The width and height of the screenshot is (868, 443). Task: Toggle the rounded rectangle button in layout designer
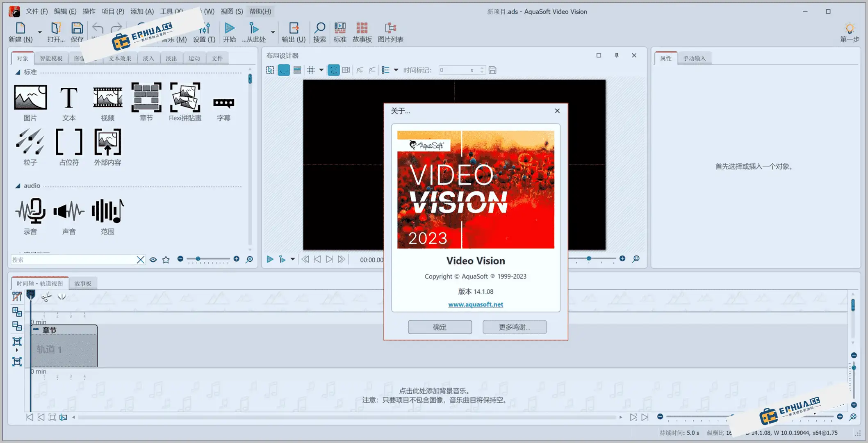point(284,70)
